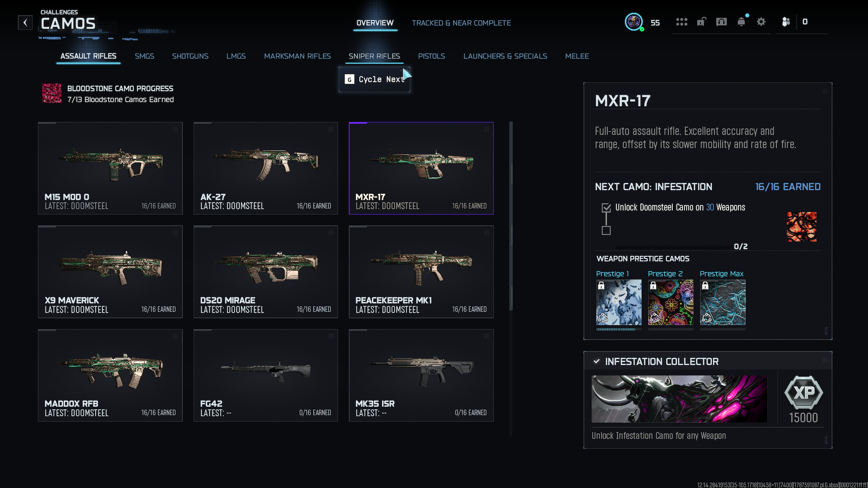Click the token icon next to 0
The image size is (868, 488).
(786, 22)
